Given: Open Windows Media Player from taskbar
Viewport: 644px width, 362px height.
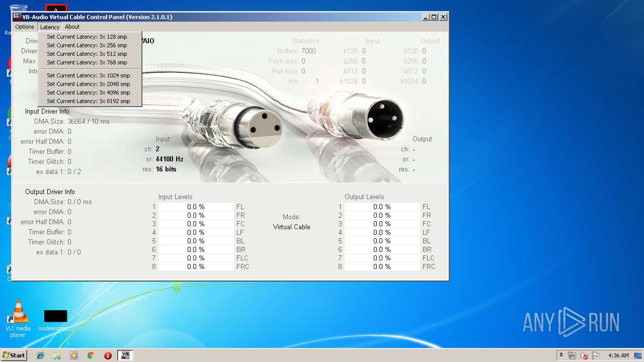Looking at the screenshot, I should (x=74, y=355).
